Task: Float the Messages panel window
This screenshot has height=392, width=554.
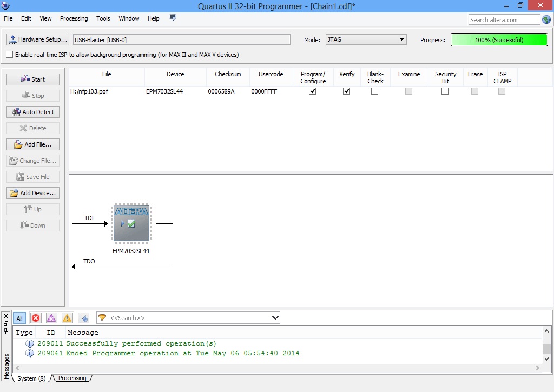Action: click(x=5, y=323)
